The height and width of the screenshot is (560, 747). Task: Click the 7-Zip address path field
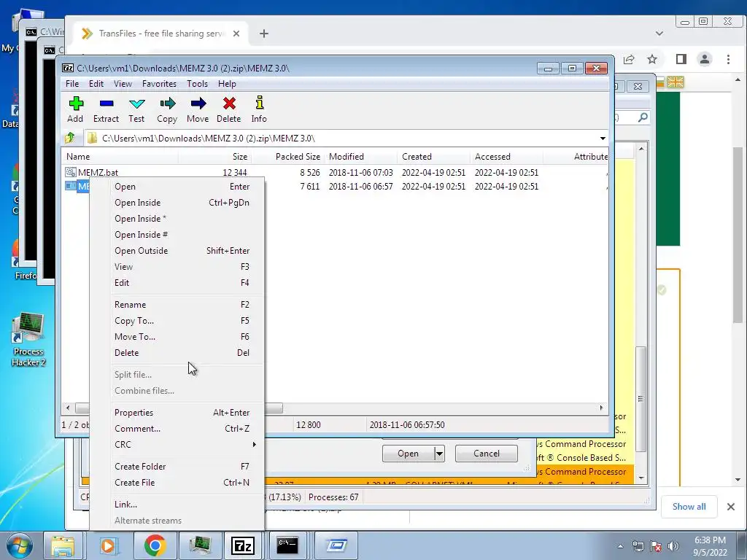click(x=341, y=139)
